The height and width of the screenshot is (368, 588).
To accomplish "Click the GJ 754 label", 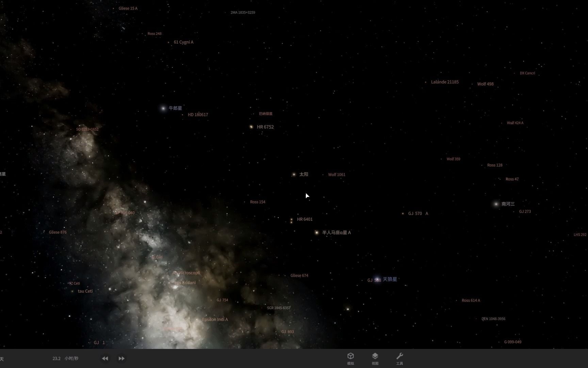I will tap(222, 300).
